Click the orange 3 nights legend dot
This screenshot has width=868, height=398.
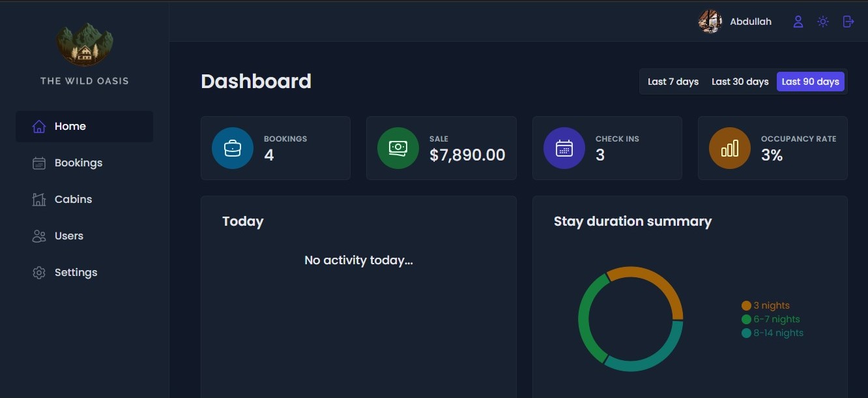click(746, 305)
